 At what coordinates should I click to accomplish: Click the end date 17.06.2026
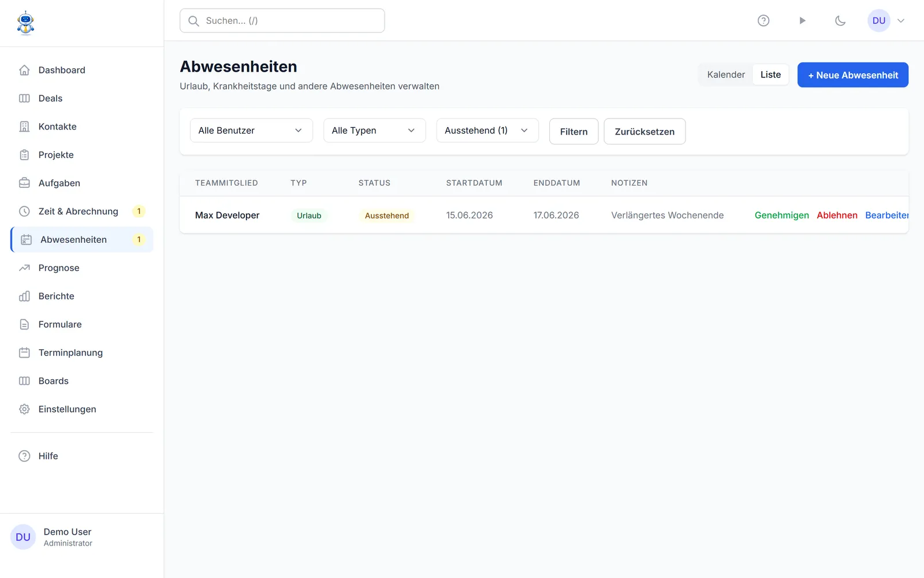click(556, 215)
